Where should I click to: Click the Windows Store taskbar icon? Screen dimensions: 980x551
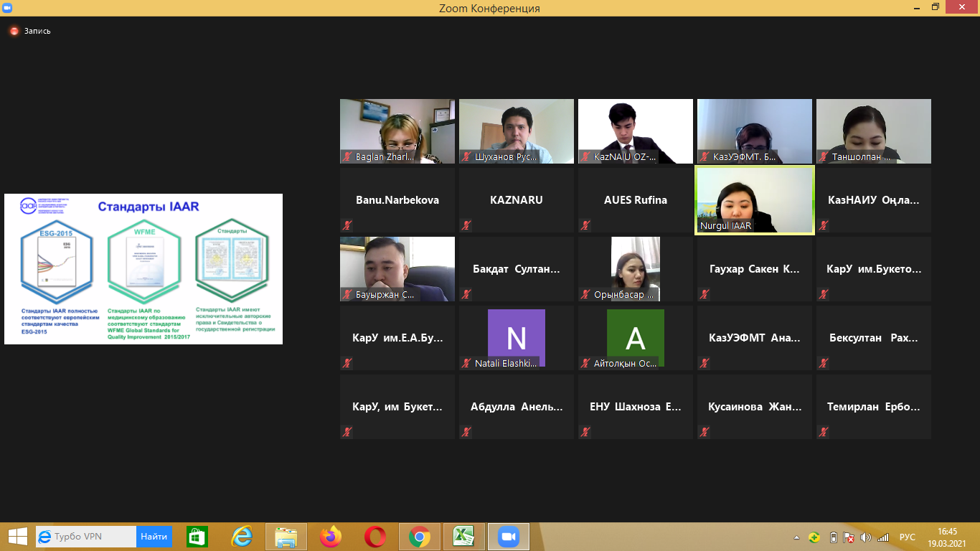(197, 537)
